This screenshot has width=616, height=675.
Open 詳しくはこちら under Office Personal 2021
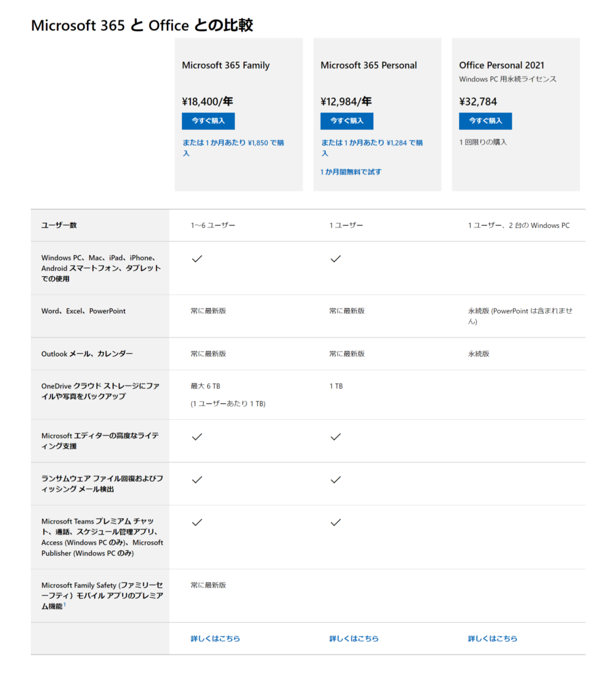click(493, 638)
